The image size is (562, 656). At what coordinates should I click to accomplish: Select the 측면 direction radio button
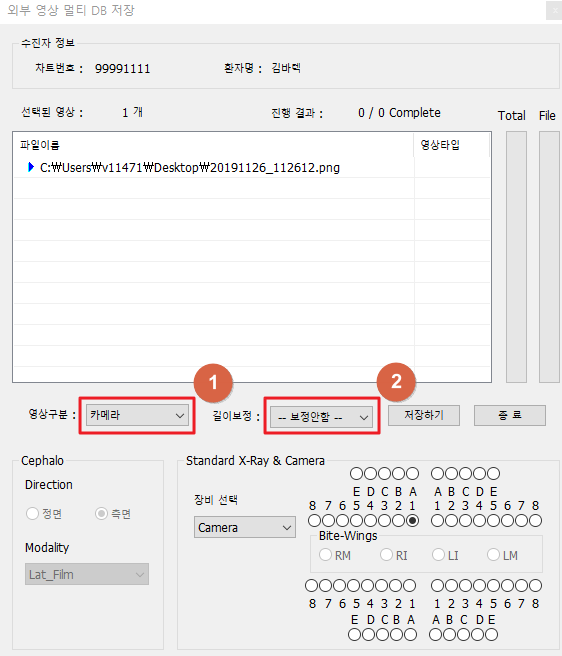101,513
